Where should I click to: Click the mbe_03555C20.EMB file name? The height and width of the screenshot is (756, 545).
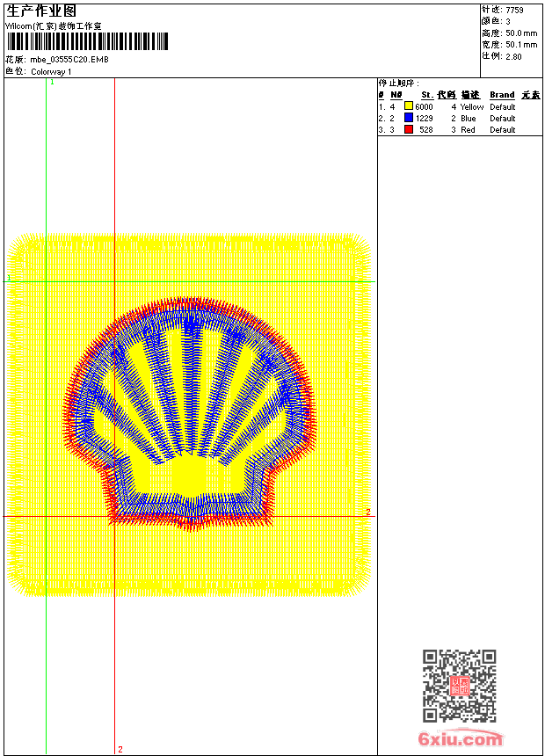point(69,60)
